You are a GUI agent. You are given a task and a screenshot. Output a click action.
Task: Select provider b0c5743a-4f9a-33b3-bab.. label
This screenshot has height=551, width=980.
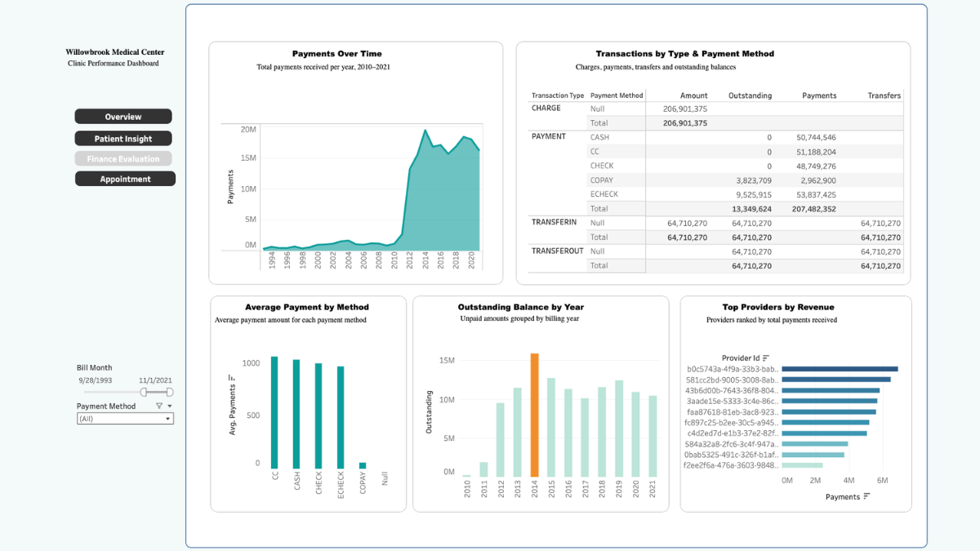pyautogui.click(x=733, y=369)
